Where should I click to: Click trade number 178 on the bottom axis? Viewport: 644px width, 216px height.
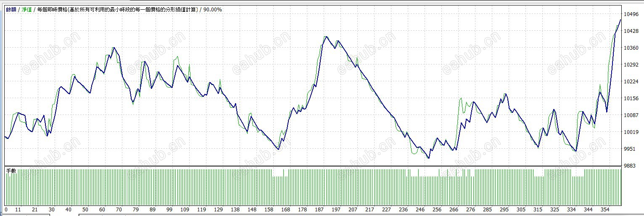click(x=302, y=210)
